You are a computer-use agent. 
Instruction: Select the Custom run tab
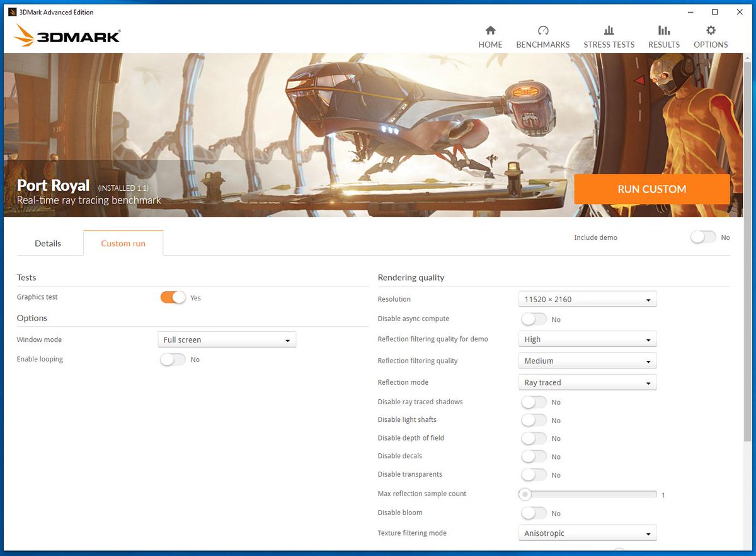123,243
